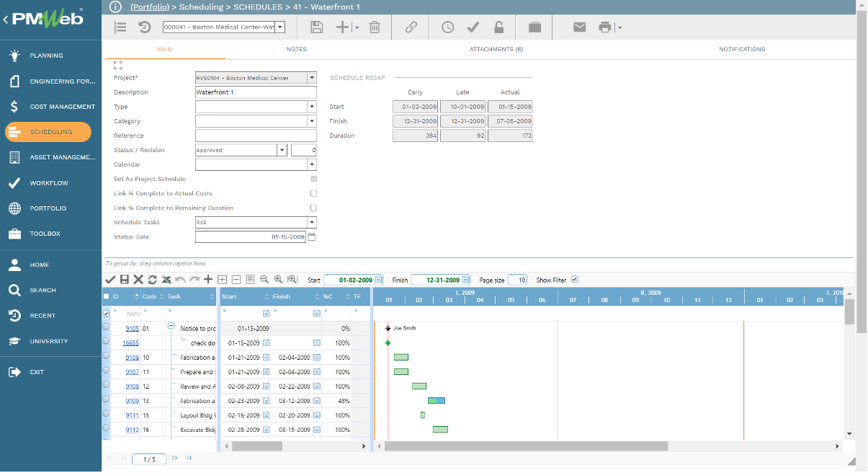Viewport: 868px width, 473px height.
Task: Enable Link % Complete to Remaining Duration checkbox
Action: click(x=313, y=208)
